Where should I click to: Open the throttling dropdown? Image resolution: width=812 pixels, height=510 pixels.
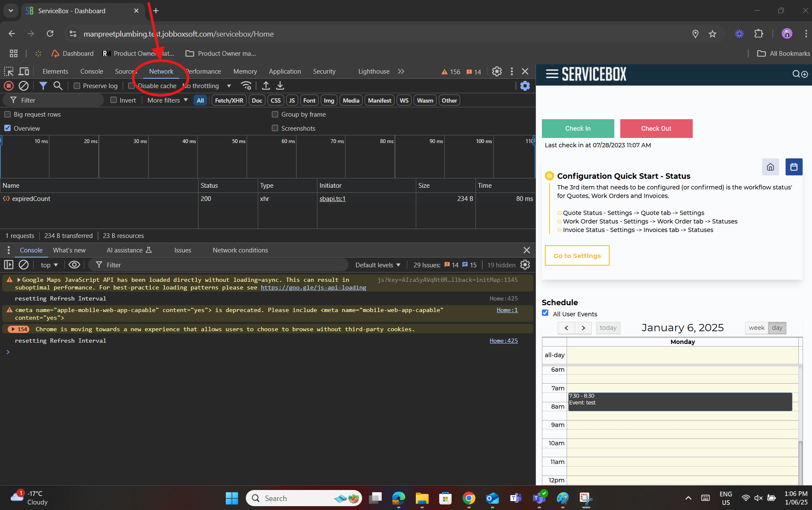tap(207, 86)
